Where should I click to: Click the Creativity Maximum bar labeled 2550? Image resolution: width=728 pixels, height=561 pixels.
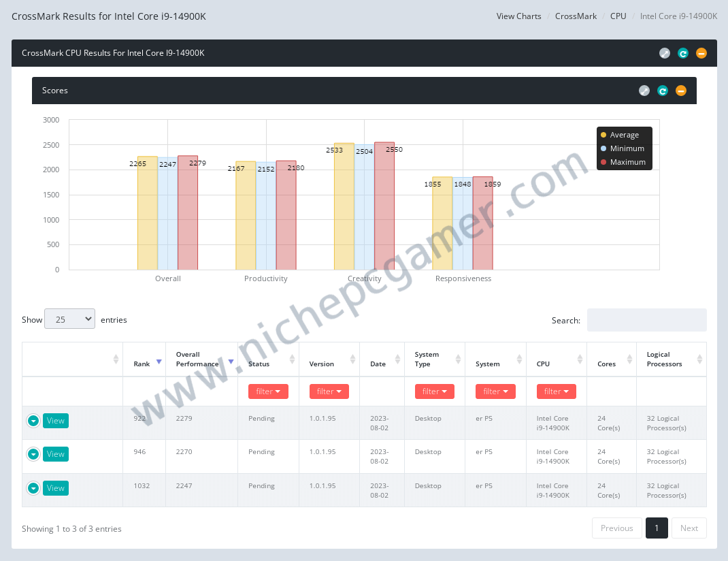pos(384,206)
